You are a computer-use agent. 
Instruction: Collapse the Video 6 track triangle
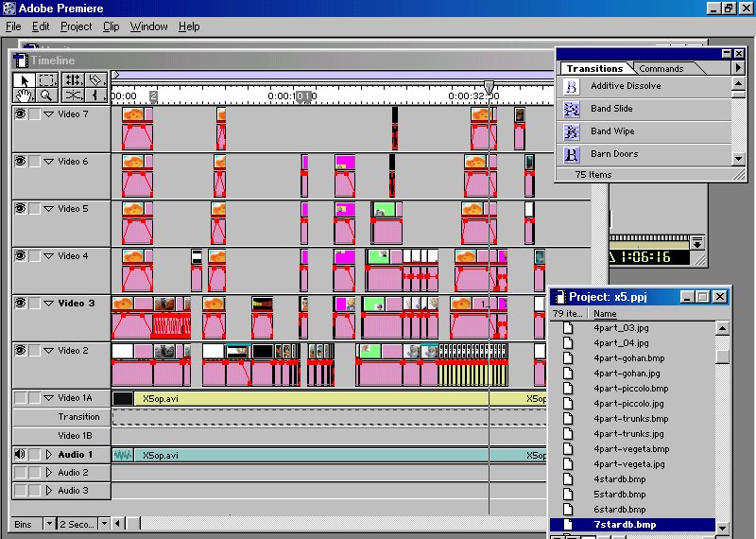click(x=48, y=162)
